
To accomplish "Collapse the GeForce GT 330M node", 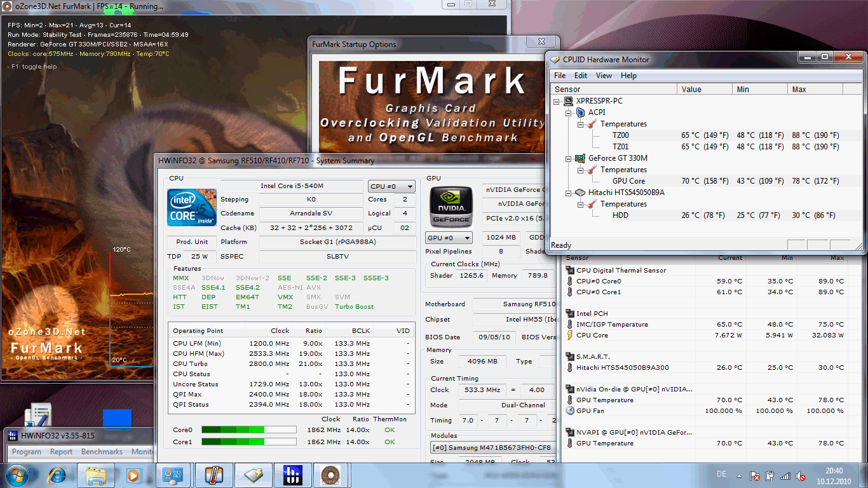I will (569, 158).
